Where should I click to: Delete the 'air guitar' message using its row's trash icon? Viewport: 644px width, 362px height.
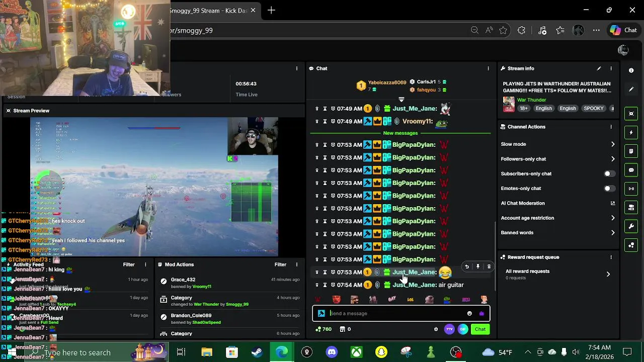[316, 285]
